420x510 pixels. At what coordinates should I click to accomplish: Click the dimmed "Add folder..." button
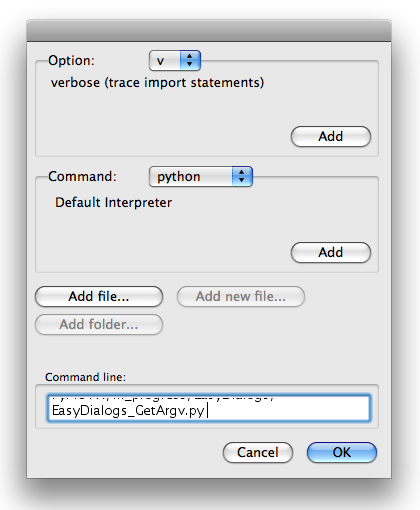tap(99, 324)
